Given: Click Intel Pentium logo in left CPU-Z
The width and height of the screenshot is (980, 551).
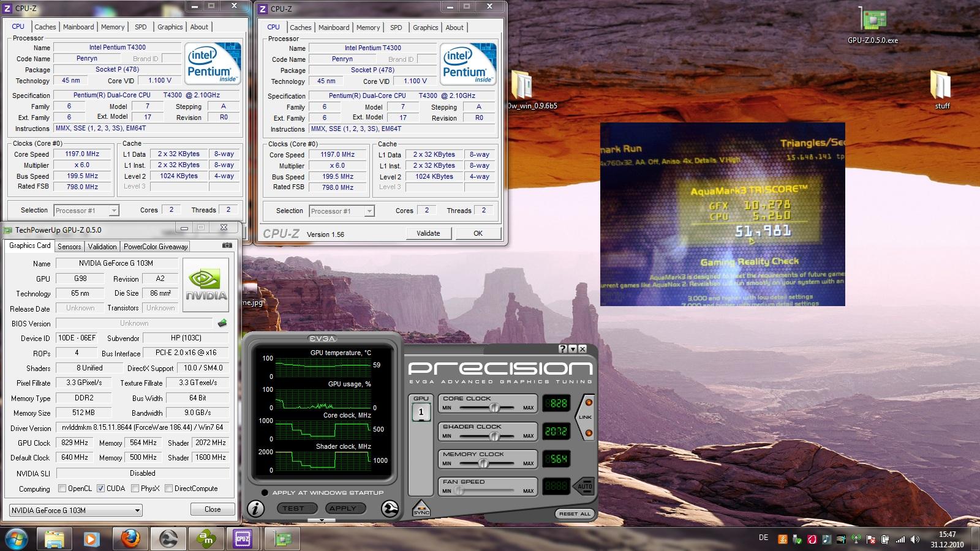Looking at the screenshot, I should (x=213, y=64).
